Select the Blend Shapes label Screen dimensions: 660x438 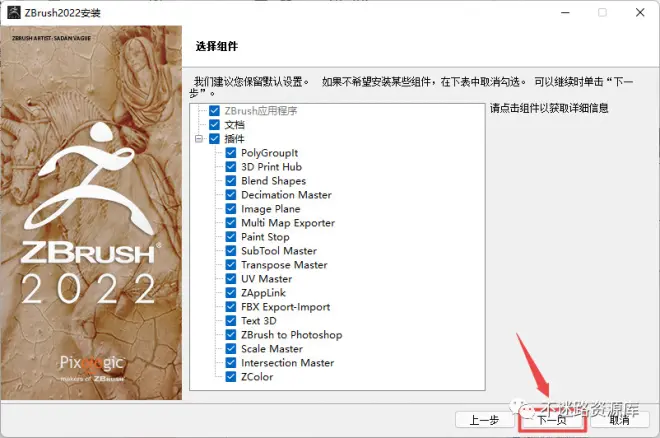273,181
